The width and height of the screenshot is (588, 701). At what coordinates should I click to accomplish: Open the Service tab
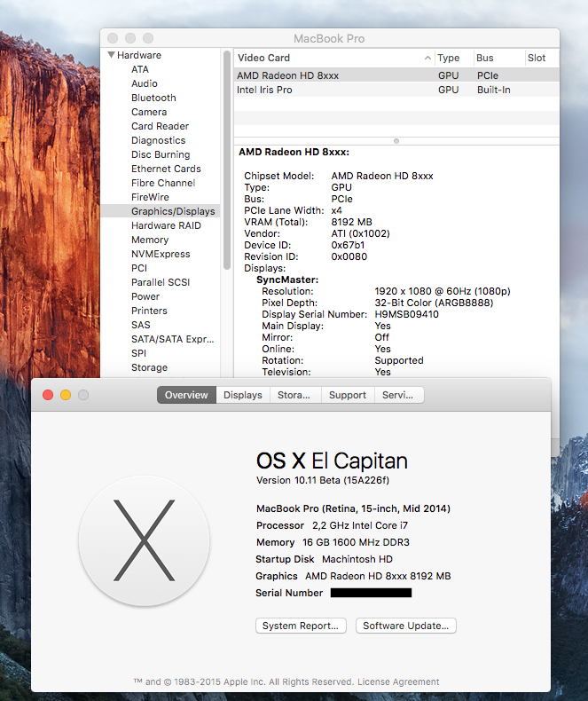click(x=398, y=395)
